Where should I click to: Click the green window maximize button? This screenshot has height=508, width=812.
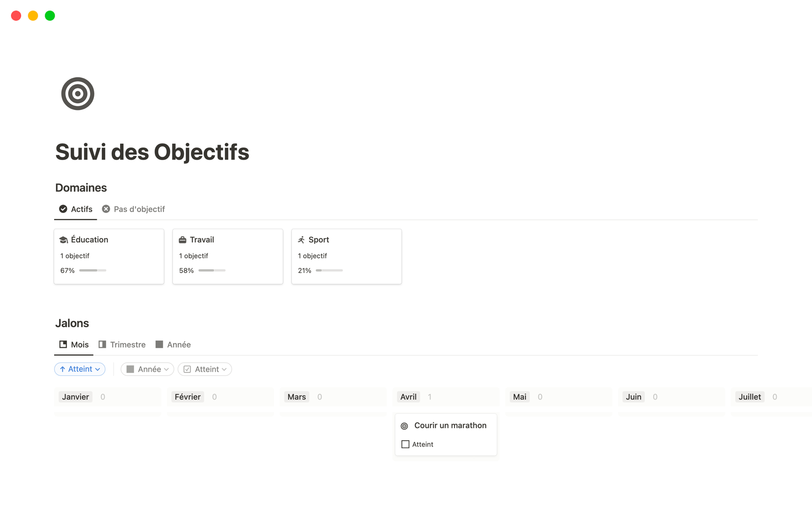pos(50,16)
